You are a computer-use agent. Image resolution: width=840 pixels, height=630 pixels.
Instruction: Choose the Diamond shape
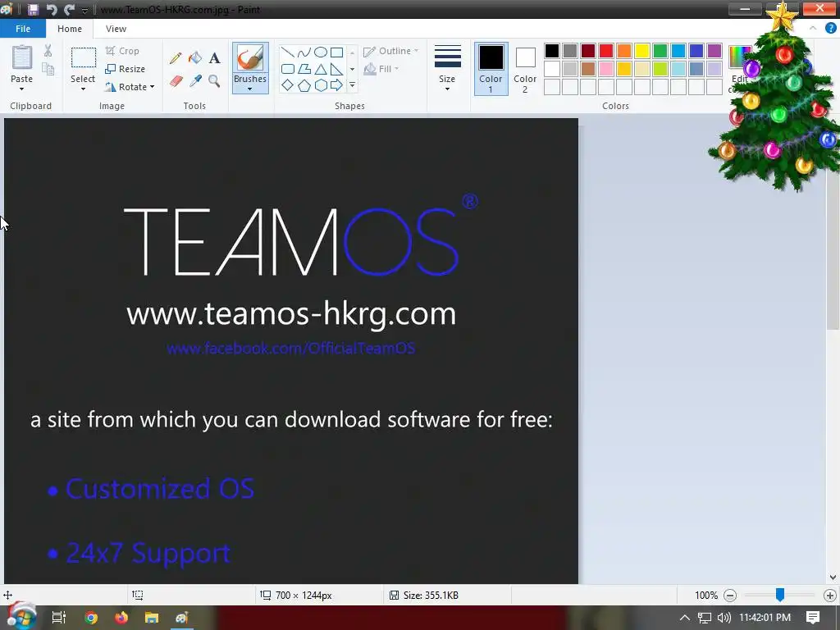(x=288, y=85)
